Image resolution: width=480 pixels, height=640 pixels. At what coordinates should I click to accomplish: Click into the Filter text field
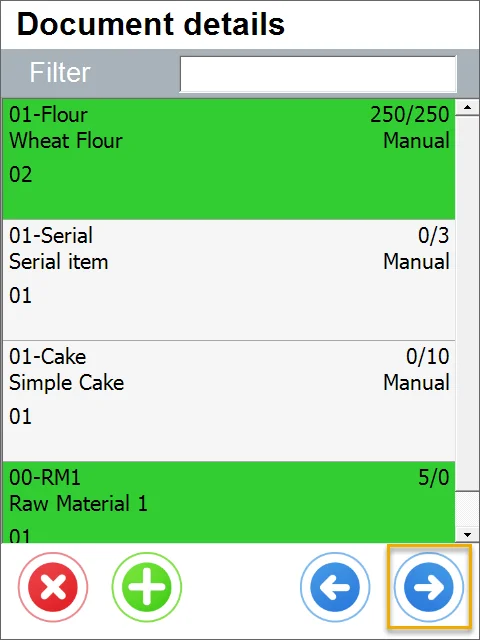tap(318, 74)
